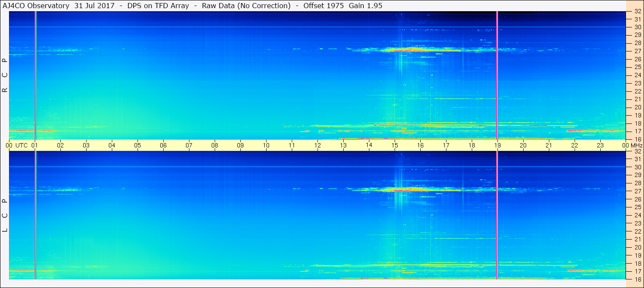644x288 pixels.
Task: Click the 10 hour tick label
Action: coord(266,145)
